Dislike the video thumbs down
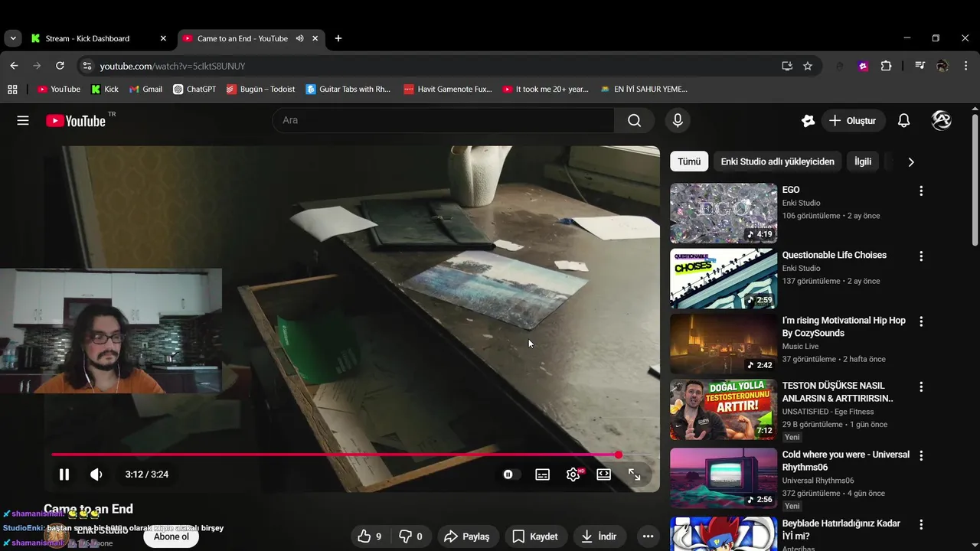 pyautogui.click(x=412, y=536)
